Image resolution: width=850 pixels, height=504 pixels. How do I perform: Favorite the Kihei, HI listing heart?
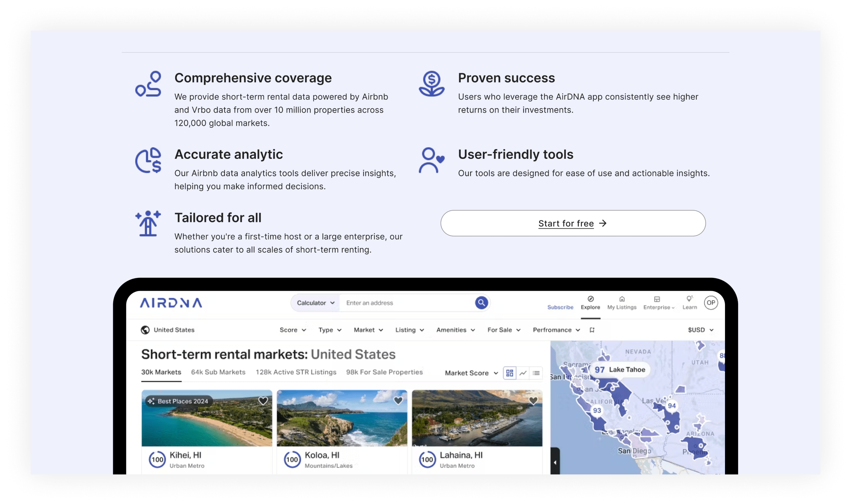pyautogui.click(x=263, y=401)
